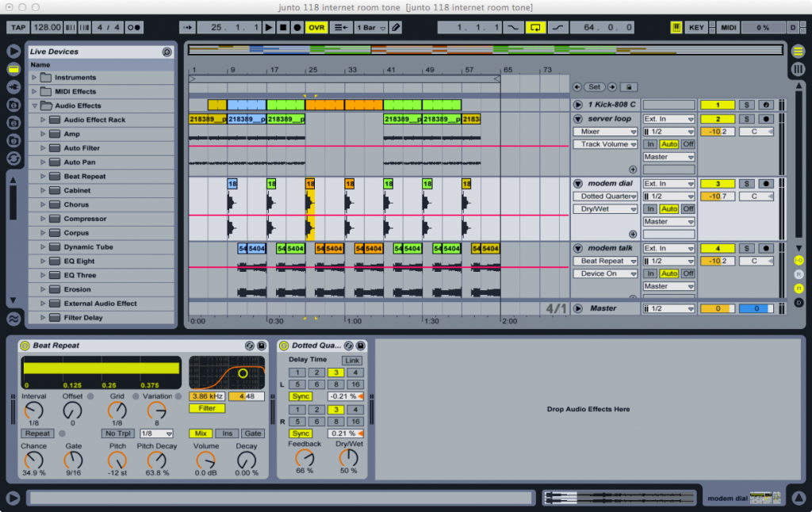
Task: Click the delay Link button
Action: click(x=352, y=361)
